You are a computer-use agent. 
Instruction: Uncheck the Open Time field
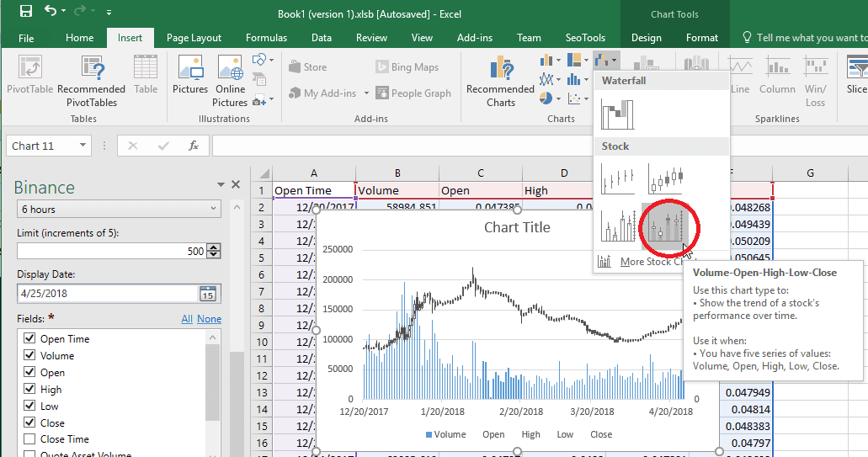pyautogui.click(x=29, y=338)
